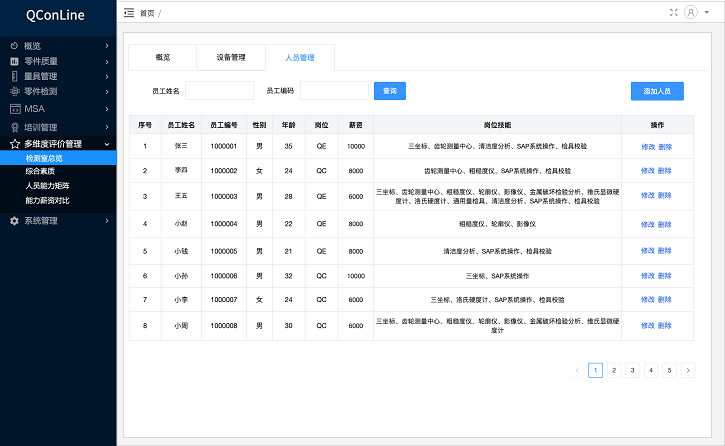
Task: Click the MSA window icon in sidebar
Action: click(x=14, y=108)
